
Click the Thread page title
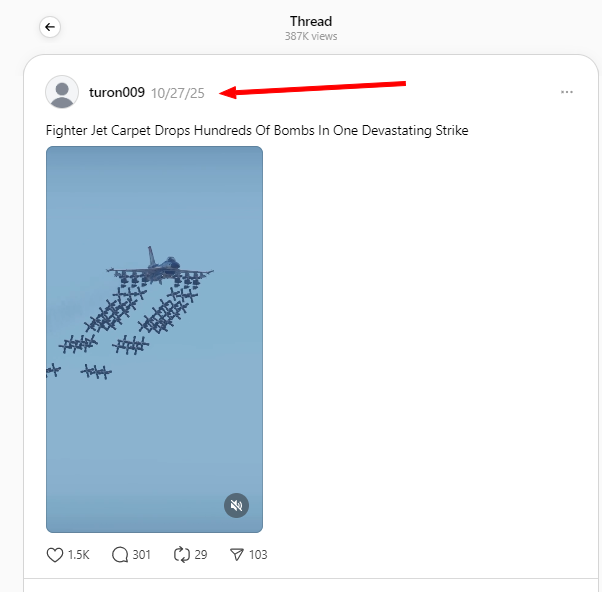point(311,21)
